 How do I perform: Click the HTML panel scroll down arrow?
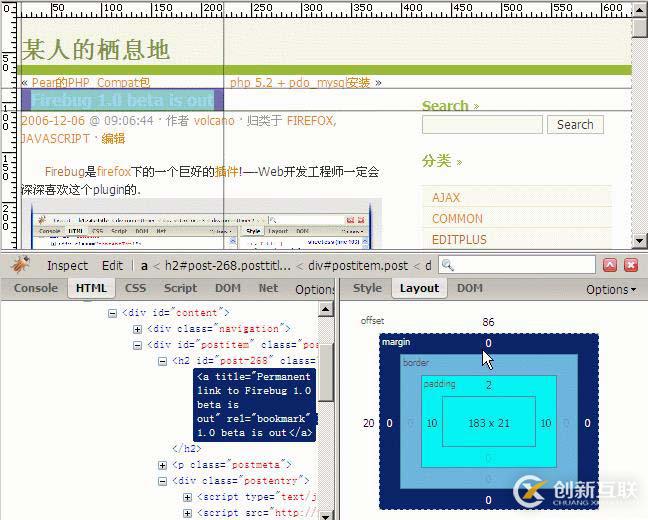326,515
